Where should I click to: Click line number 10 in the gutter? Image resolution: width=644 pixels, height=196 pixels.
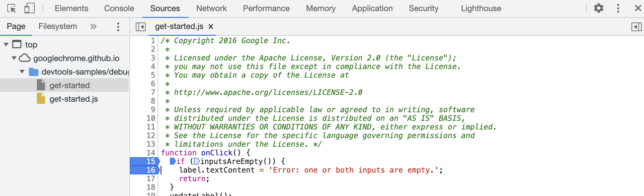pyautogui.click(x=150, y=118)
